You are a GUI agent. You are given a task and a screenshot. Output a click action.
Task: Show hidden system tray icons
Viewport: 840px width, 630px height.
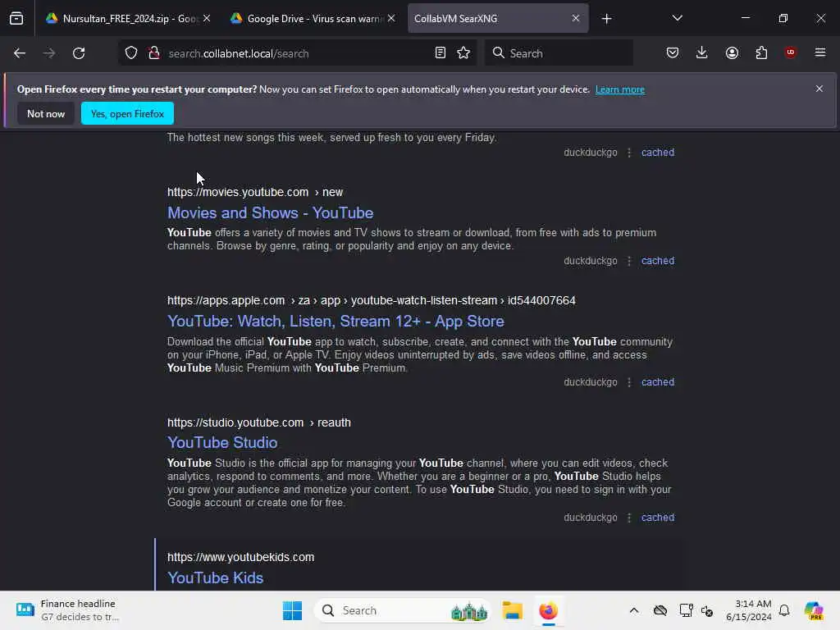(634, 610)
